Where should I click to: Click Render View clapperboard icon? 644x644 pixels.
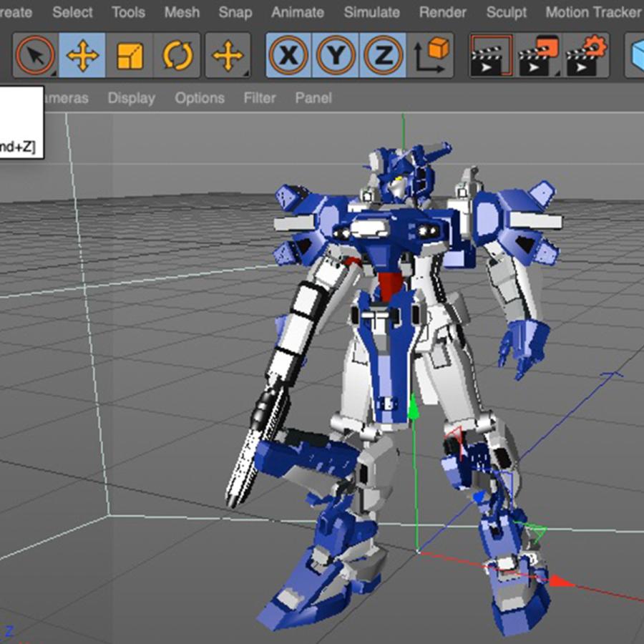(x=492, y=56)
